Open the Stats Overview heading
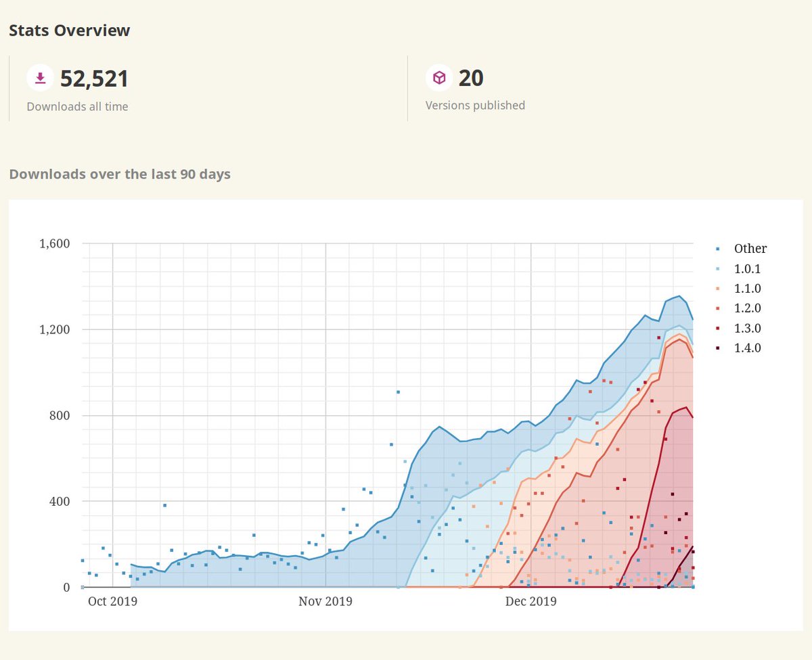The height and width of the screenshot is (660, 812). tap(69, 30)
